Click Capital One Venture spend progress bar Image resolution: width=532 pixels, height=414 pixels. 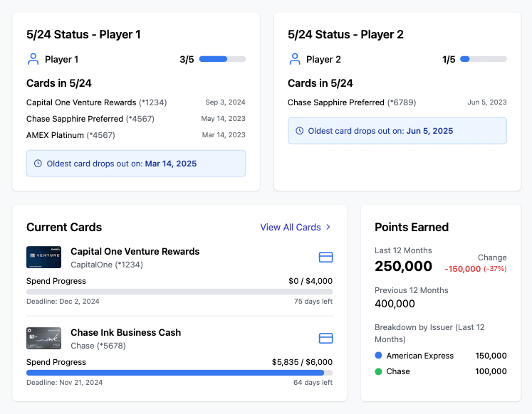(x=179, y=292)
